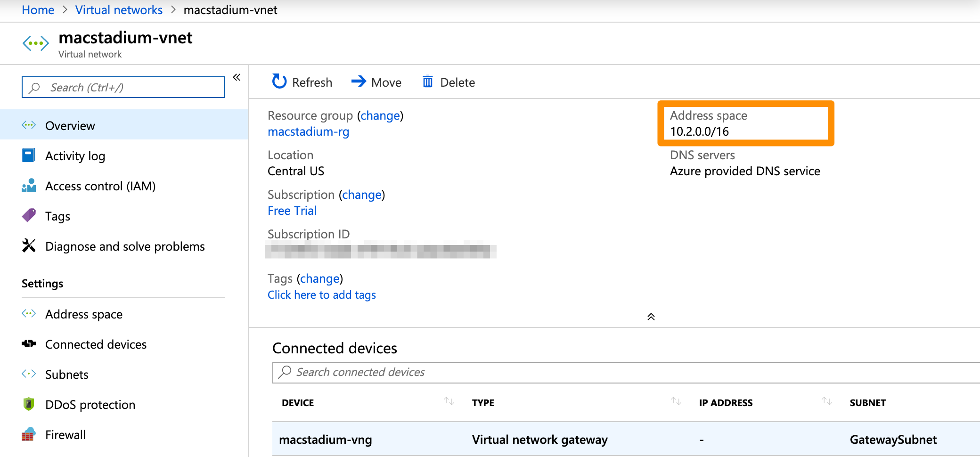Viewport: 980px width, 457px height.
Task: Collapse the essentials section with double chevron
Action: tap(651, 317)
